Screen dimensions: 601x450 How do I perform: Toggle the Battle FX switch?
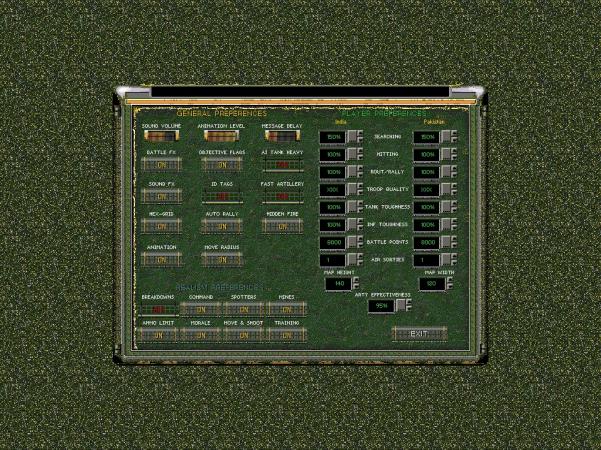pos(160,165)
